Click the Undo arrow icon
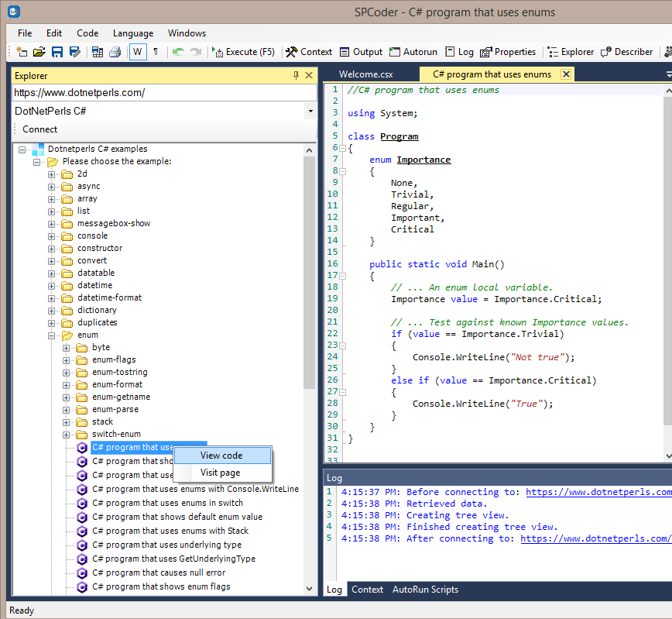Viewport: 672px width, 619px height. 178,52
